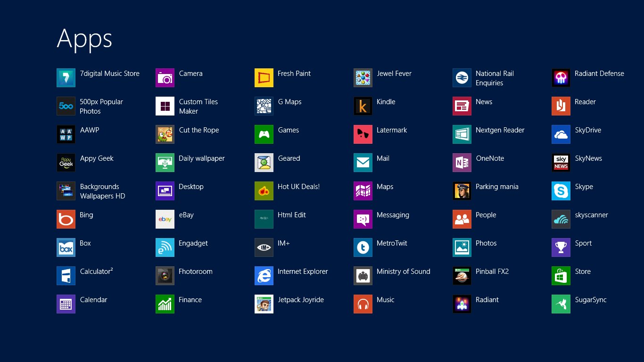The image size is (644, 362).
Task: Launch the MetroTwit icon
Action: pyautogui.click(x=363, y=247)
